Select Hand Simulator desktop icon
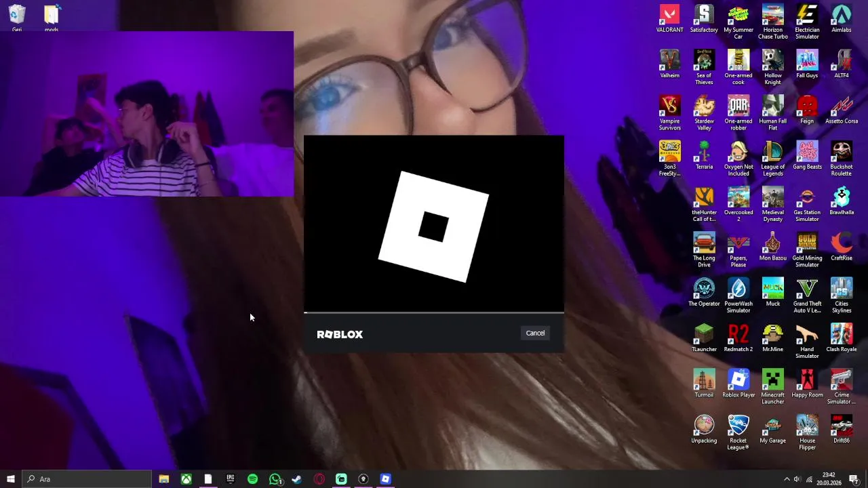Image resolution: width=868 pixels, height=488 pixels. coord(807,341)
